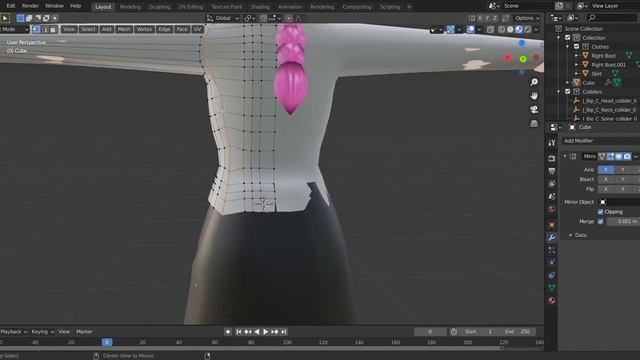Expand Right Boot object in outliner
Viewport: 640px width, 360px height.
pyautogui.click(x=576, y=56)
